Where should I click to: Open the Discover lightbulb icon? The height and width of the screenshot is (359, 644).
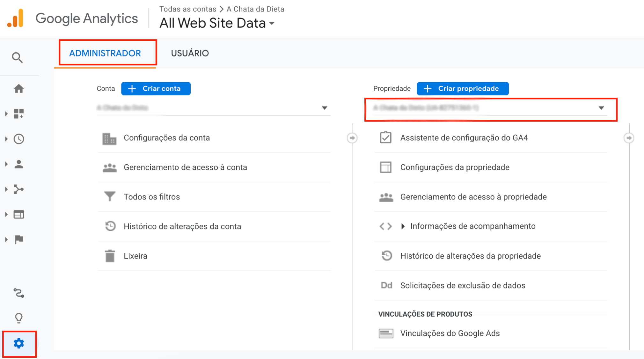tap(19, 318)
